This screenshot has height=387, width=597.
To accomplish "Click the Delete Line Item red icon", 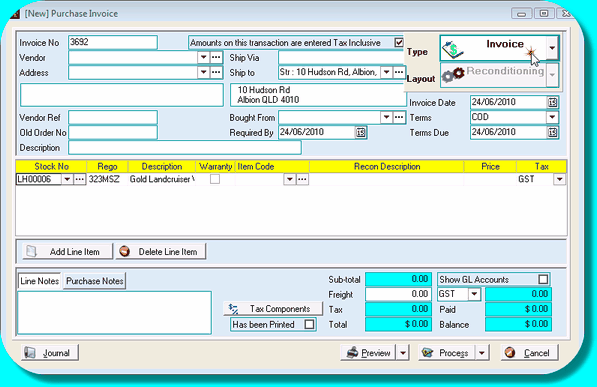I will [x=125, y=252].
